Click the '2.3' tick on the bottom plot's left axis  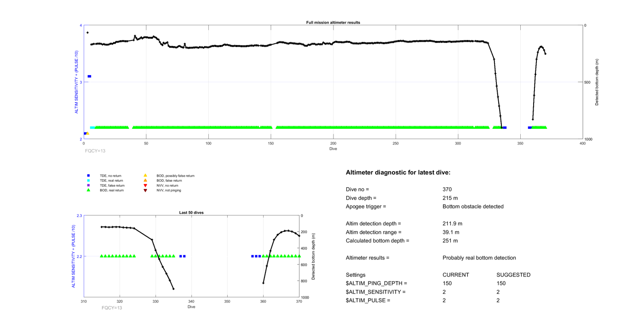point(80,216)
